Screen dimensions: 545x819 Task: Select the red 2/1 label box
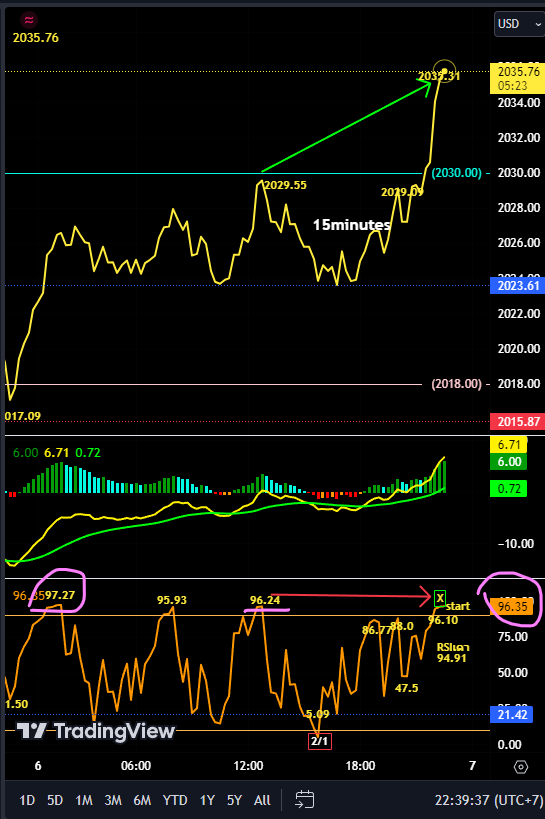click(x=320, y=741)
